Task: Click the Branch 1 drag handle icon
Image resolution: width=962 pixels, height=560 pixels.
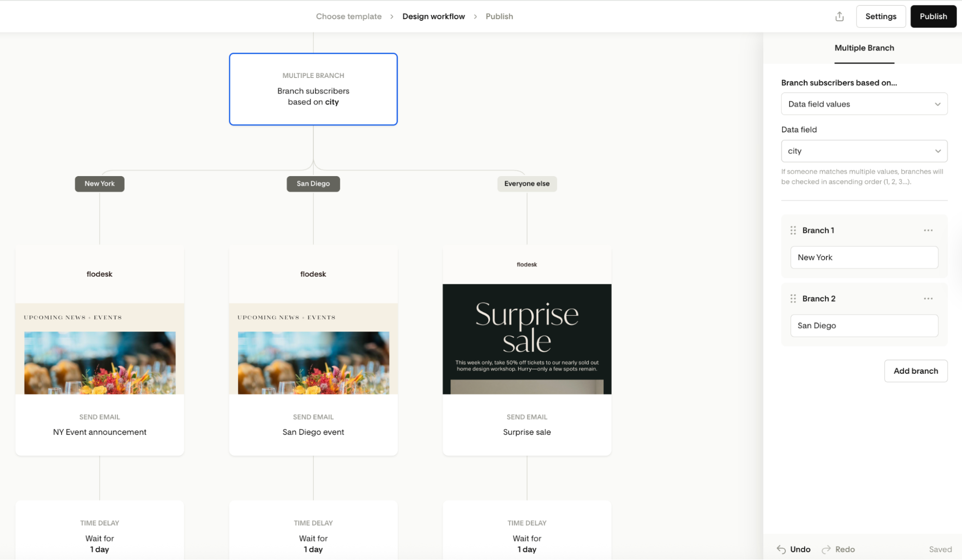Action: [x=793, y=230]
